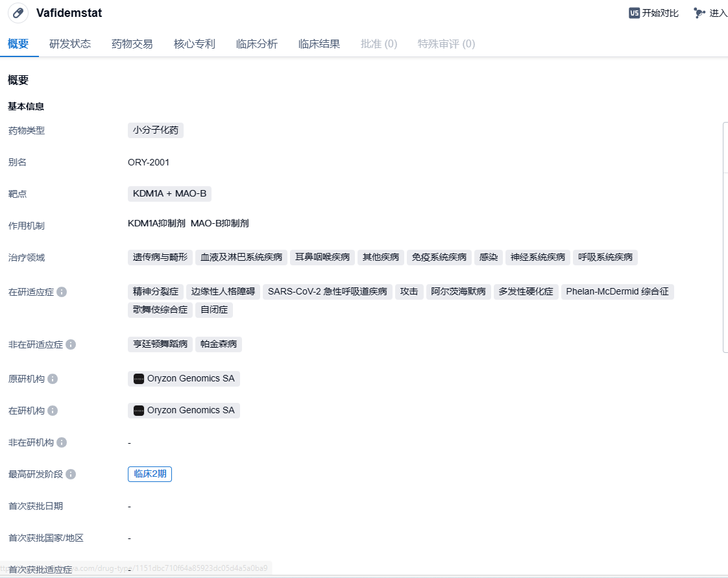The height and width of the screenshot is (578, 728).
Task: Click the info icon beside 非在研适应症
Action: (71, 344)
